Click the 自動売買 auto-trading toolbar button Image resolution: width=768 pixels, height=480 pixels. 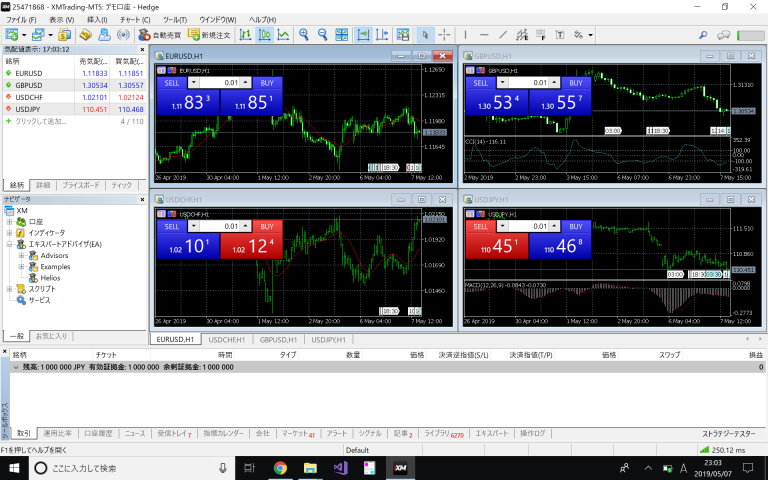coord(159,35)
